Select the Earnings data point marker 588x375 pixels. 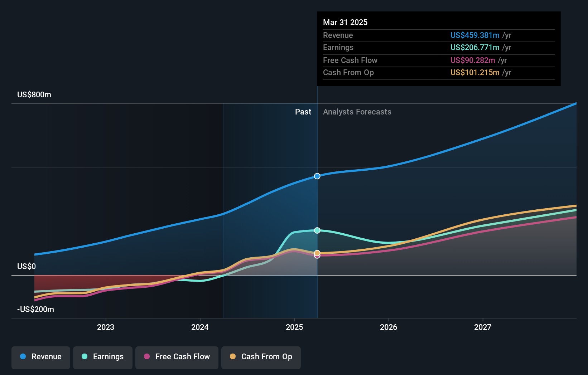pyautogui.click(x=317, y=230)
